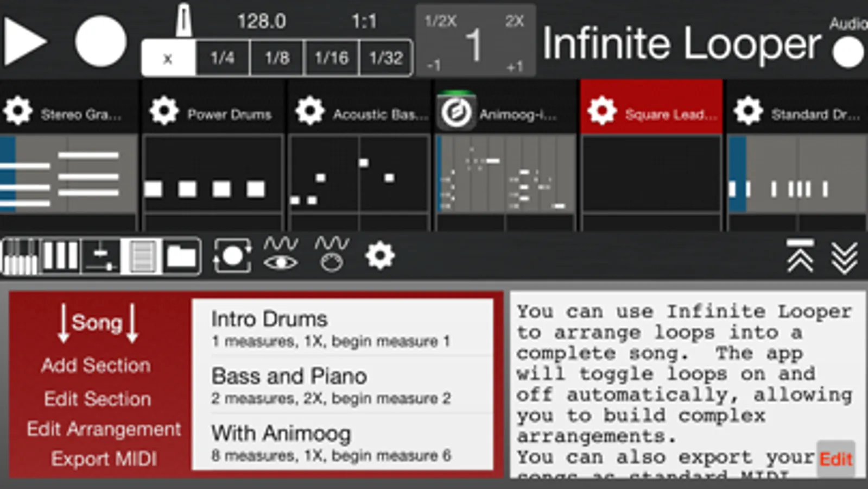Click the Export MIDI button

pyautogui.click(x=104, y=459)
